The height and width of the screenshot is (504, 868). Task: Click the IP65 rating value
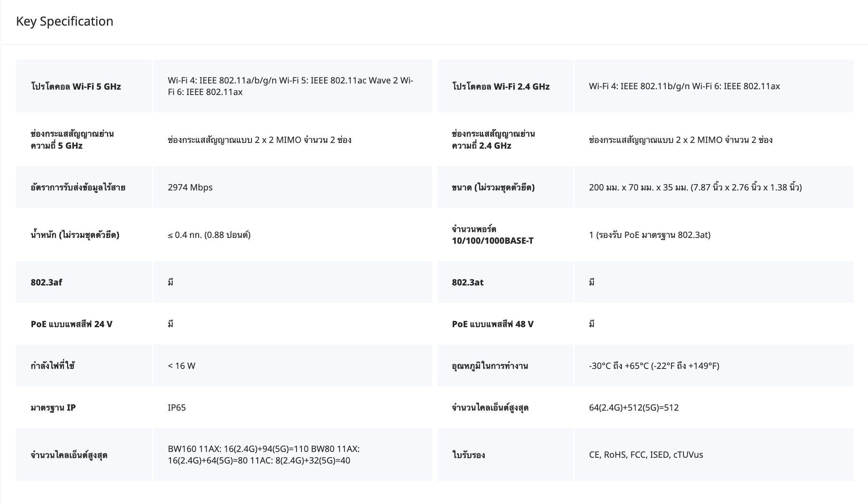coord(177,407)
